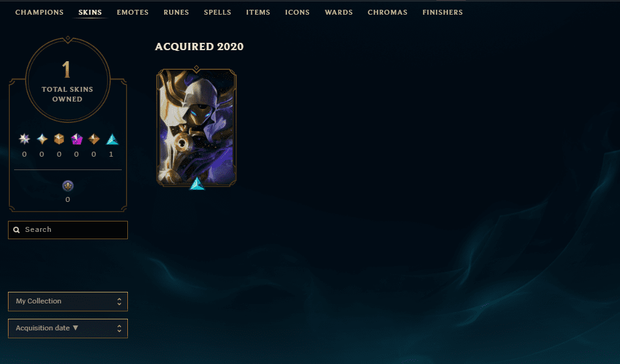620x364 pixels.
Task: Click the Epic magenta gem tier icon
Action: click(x=77, y=139)
